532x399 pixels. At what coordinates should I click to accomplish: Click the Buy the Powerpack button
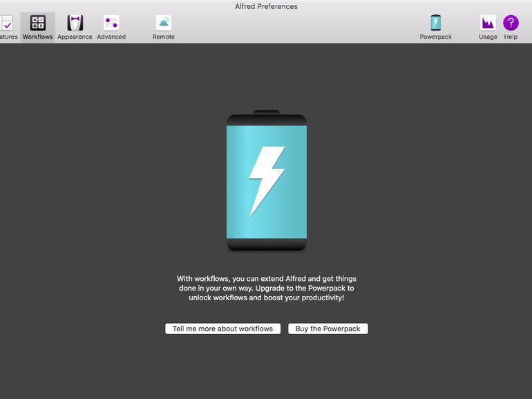328,329
